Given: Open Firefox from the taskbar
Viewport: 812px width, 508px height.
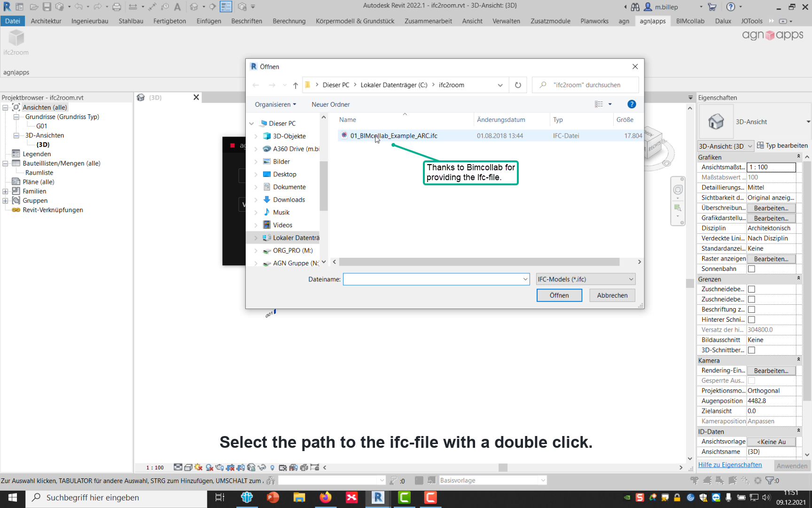Looking at the screenshot, I should tap(325, 498).
